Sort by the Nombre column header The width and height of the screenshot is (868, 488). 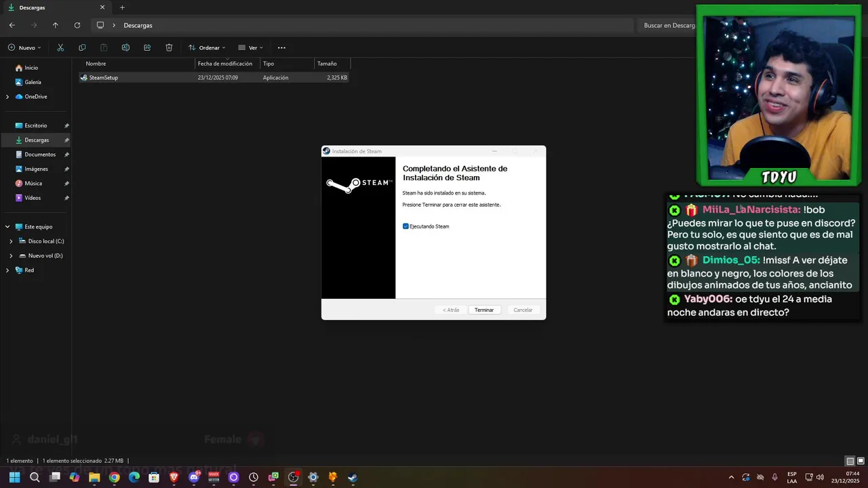[x=137, y=64]
